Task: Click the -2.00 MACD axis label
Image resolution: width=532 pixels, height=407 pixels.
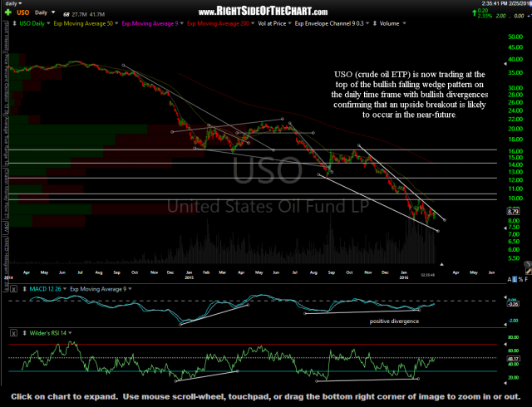Action: [514, 321]
